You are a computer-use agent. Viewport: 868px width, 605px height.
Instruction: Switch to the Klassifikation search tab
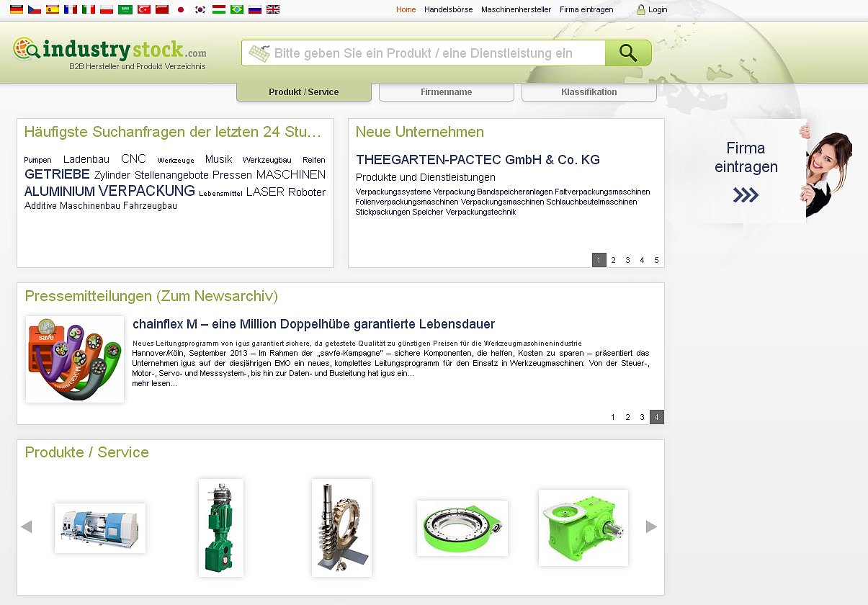[589, 92]
